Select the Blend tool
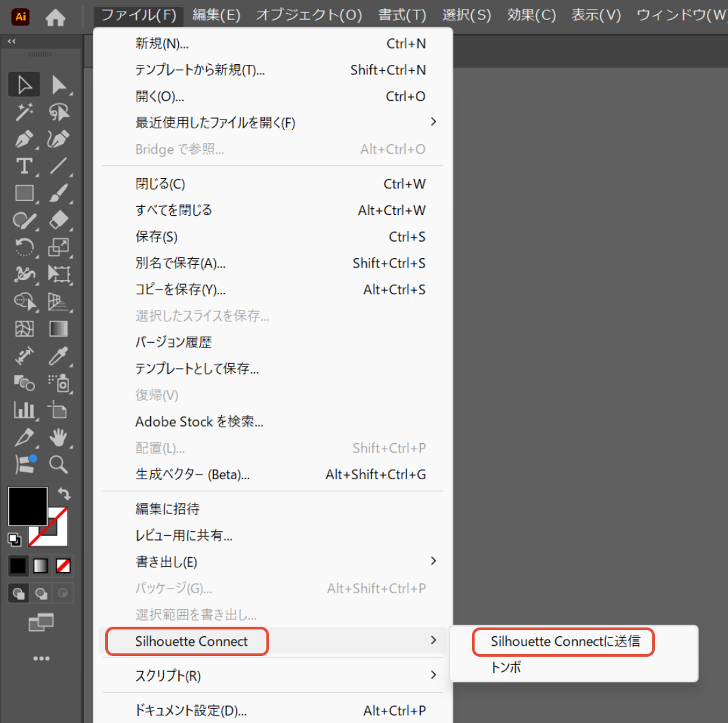 pyautogui.click(x=24, y=383)
